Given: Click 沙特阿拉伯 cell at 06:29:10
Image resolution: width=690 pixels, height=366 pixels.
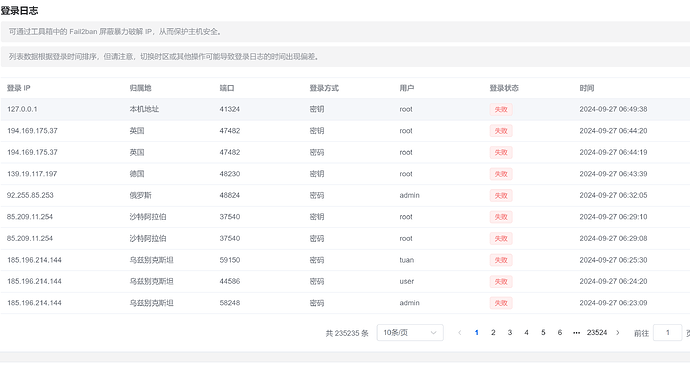Looking at the screenshot, I should pos(148,217).
